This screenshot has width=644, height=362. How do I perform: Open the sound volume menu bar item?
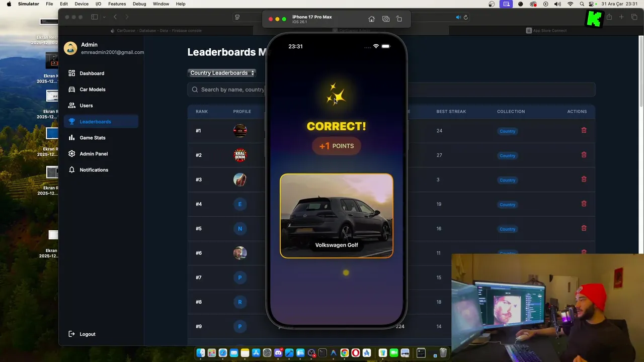(557, 4)
